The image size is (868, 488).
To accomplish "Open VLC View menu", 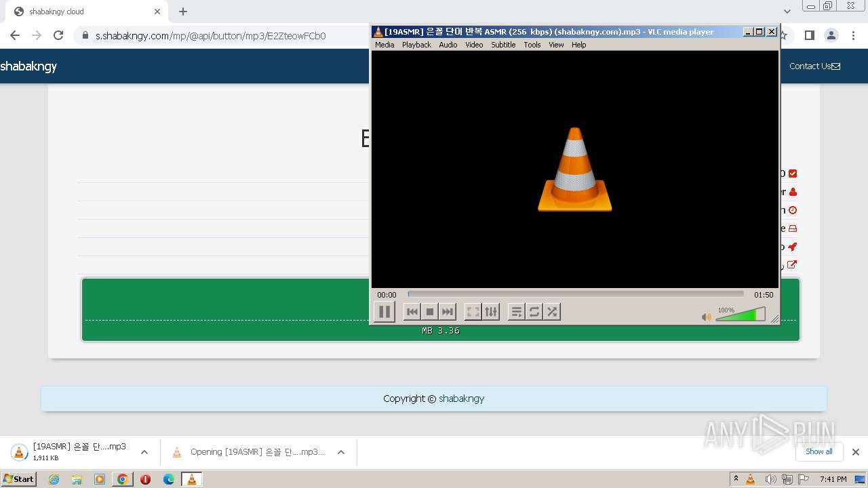I will point(556,45).
